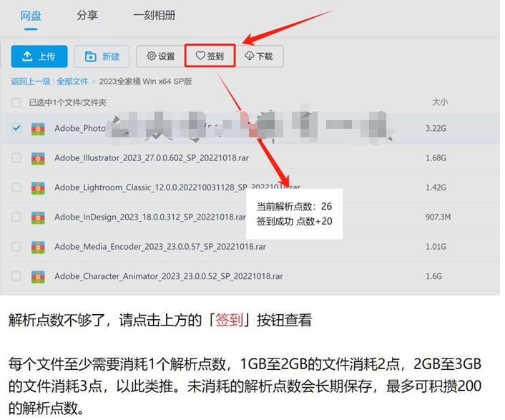Click the 1.01G size value
The image size is (505, 420).
[x=436, y=247]
